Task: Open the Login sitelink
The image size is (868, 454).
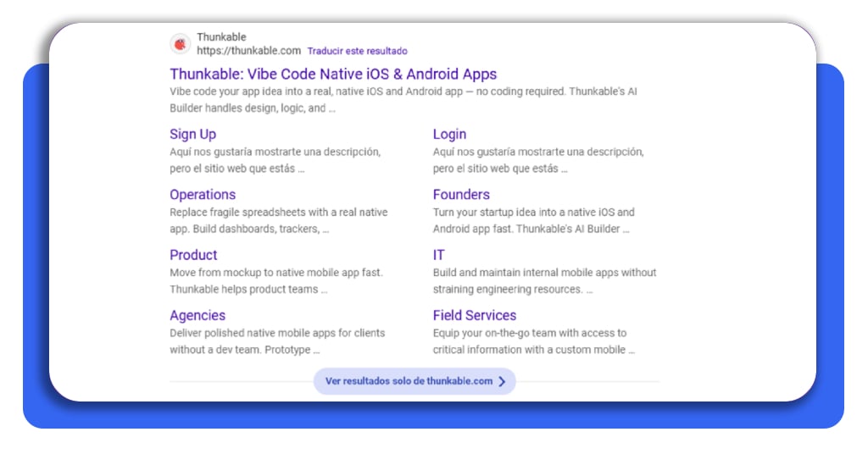Action: coord(449,134)
